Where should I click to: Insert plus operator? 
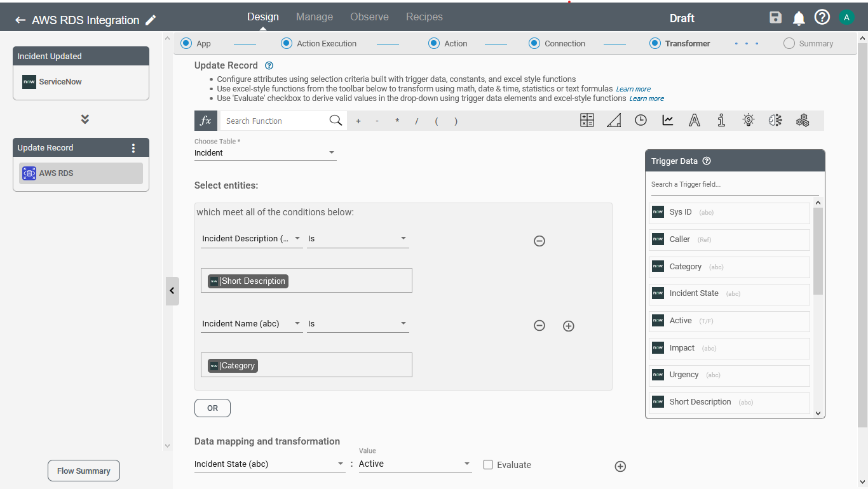358,121
